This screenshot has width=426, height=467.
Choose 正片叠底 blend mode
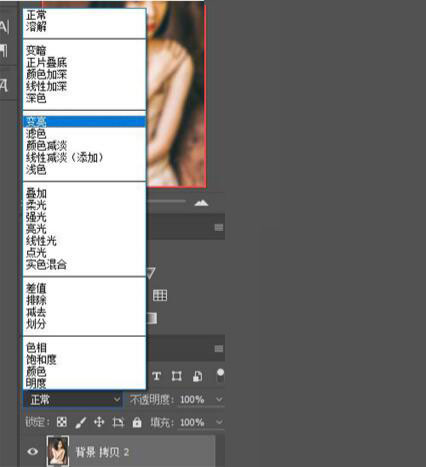(84, 62)
